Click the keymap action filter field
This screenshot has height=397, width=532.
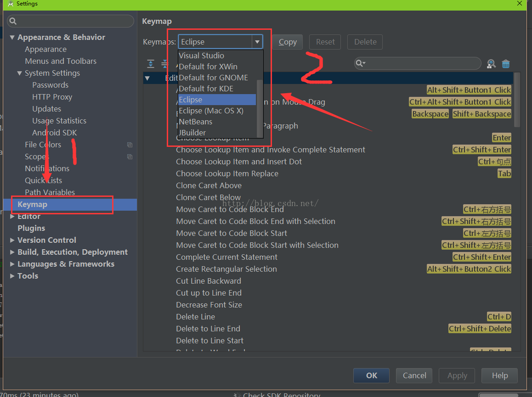418,63
